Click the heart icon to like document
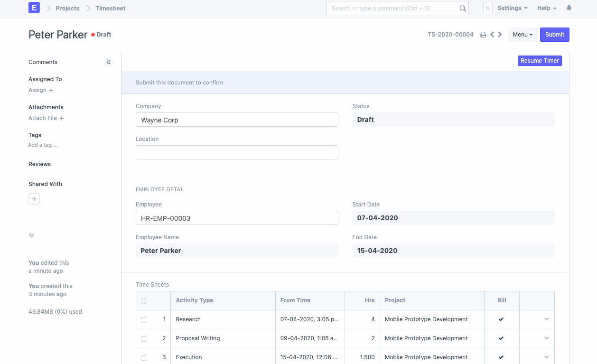This screenshot has width=597, height=364. pos(31,236)
